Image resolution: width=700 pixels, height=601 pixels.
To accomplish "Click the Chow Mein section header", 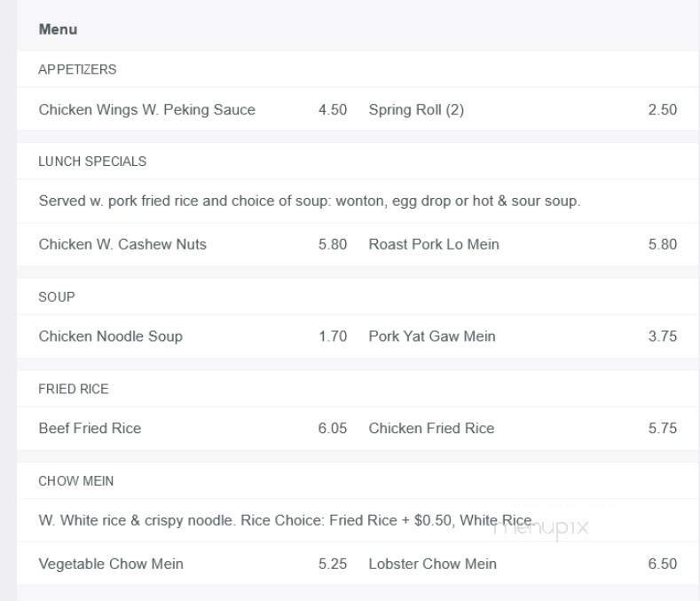I will 75,481.
